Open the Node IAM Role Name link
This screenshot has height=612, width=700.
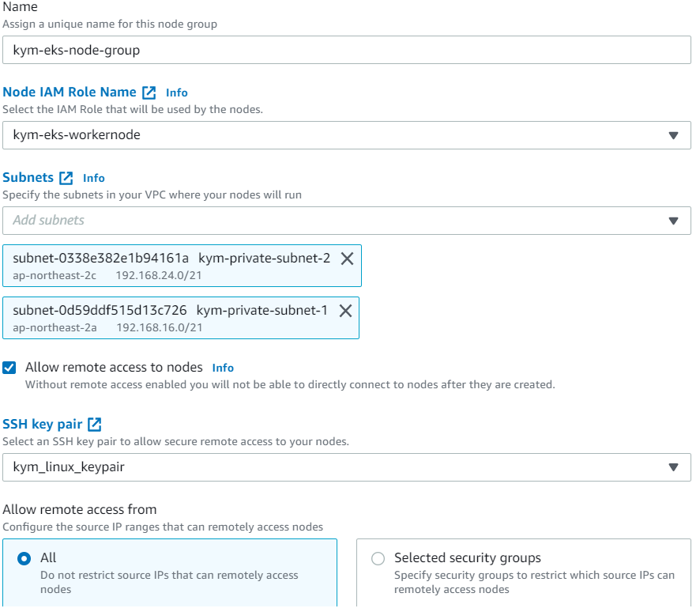(x=70, y=92)
